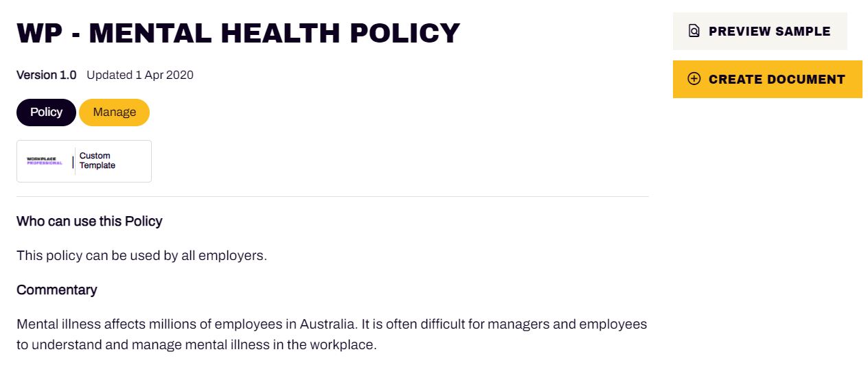
Task: Click the horizontal divider below the template card
Action: (332, 197)
